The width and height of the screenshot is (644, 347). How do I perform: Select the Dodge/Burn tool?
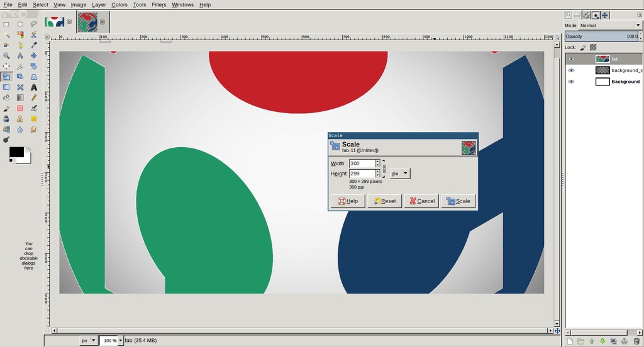[x=6, y=140]
